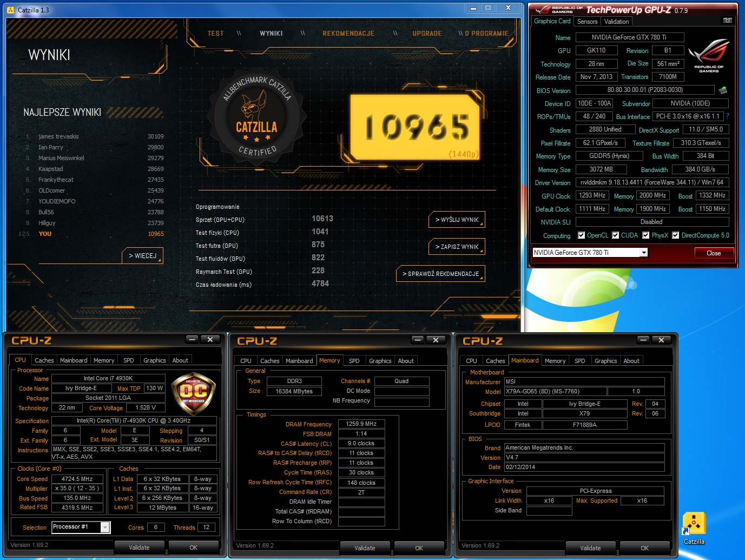This screenshot has width=745, height=560.
Task: Click the score 10965 panel
Action: coord(416,127)
